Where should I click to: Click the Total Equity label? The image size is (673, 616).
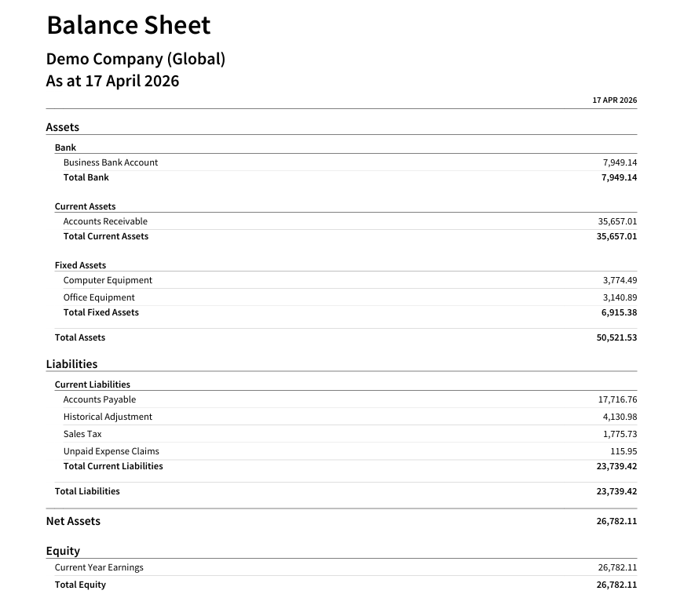click(x=80, y=585)
